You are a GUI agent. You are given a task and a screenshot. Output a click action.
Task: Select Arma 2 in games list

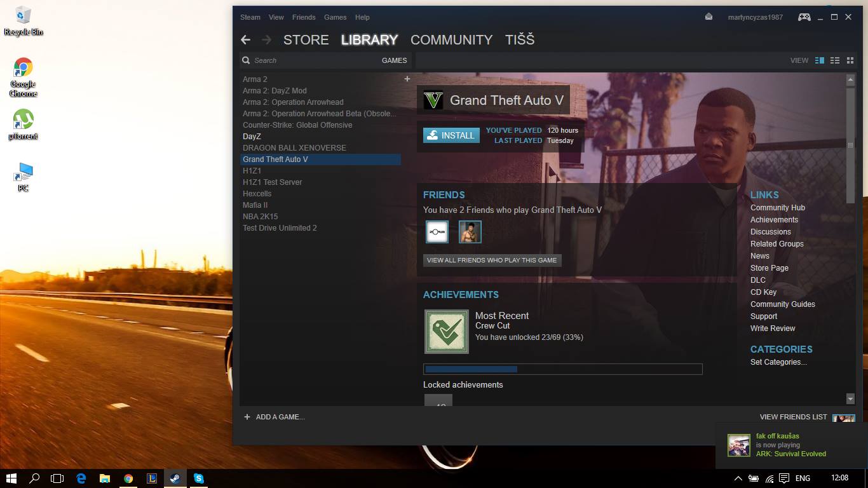pos(255,79)
